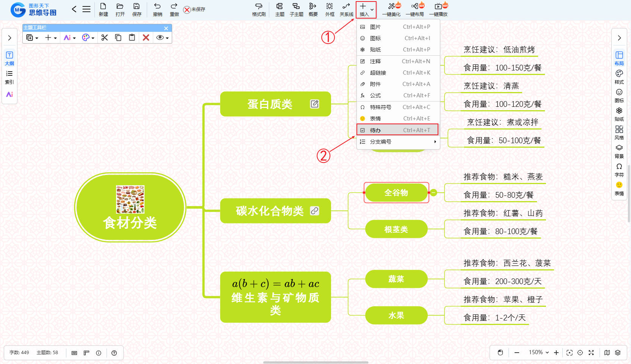Open the 150% zoom level dropdown

click(538, 352)
